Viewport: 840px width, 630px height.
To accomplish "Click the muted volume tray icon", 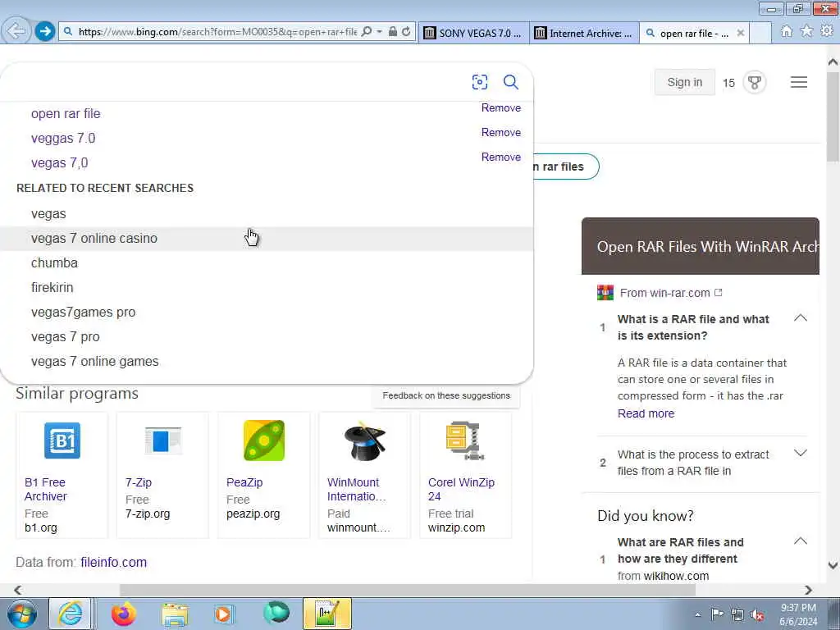I will pos(757,615).
